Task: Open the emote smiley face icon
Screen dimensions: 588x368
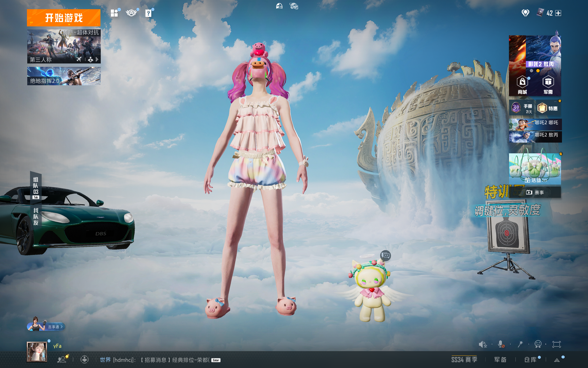Action: [538, 344]
